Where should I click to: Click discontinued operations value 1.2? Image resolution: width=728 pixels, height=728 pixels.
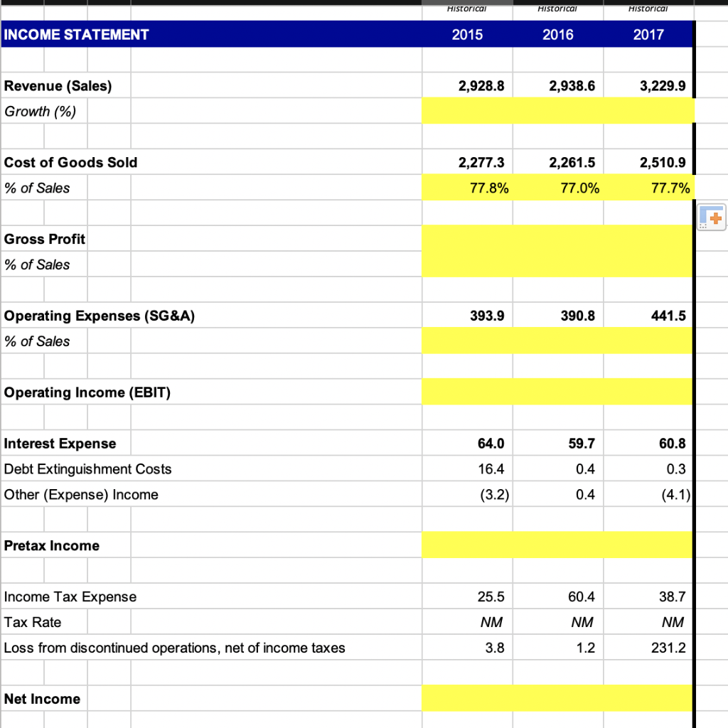click(x=585, y=648)
